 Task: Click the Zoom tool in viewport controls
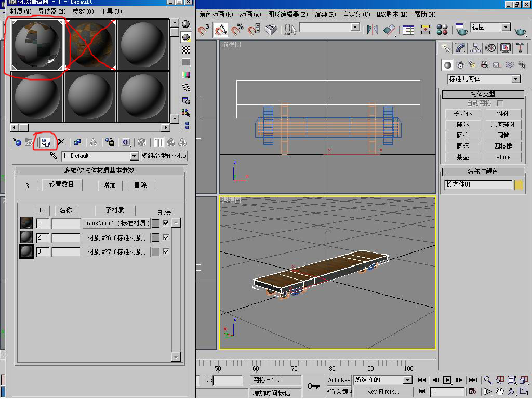487,380
